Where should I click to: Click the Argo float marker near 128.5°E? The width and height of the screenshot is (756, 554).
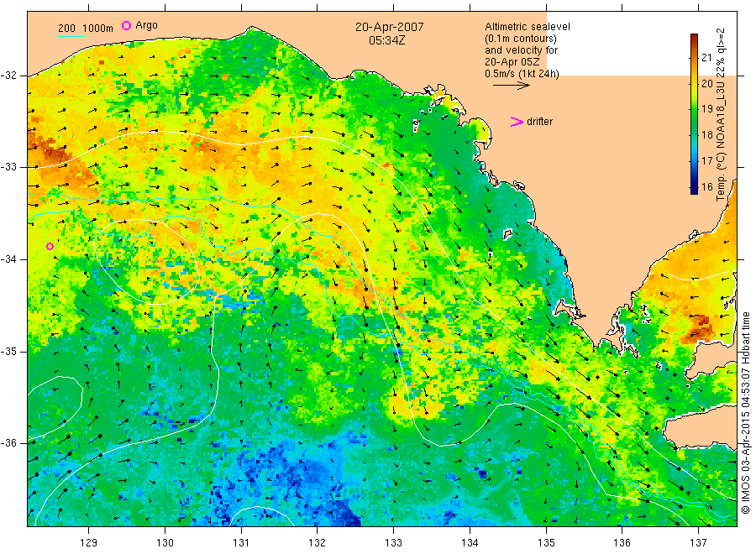50,246
